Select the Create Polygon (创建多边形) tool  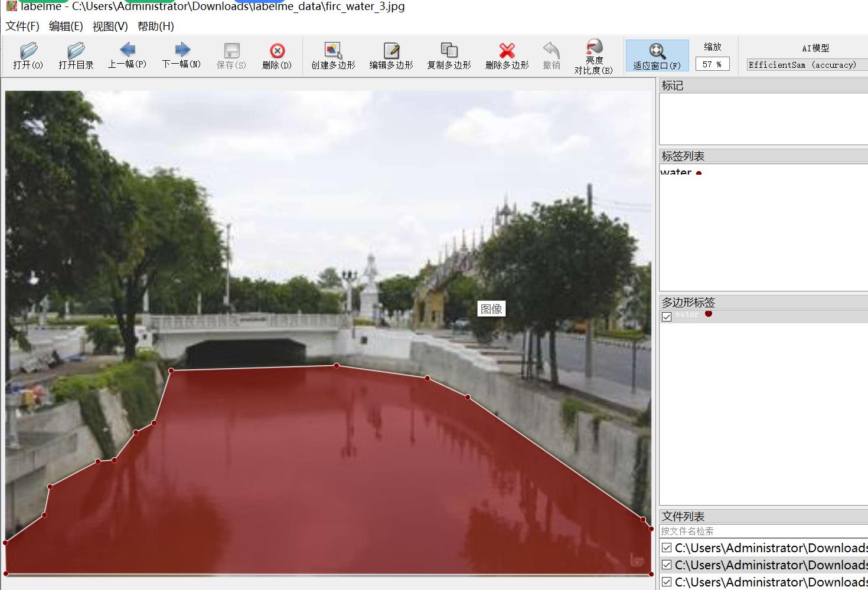coord(333,55)
